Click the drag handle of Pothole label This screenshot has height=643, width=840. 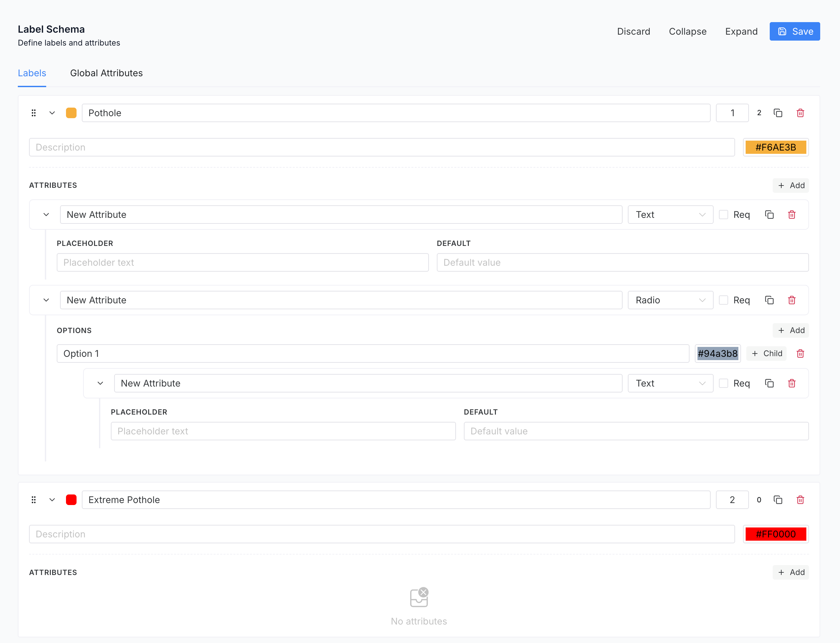34,113
